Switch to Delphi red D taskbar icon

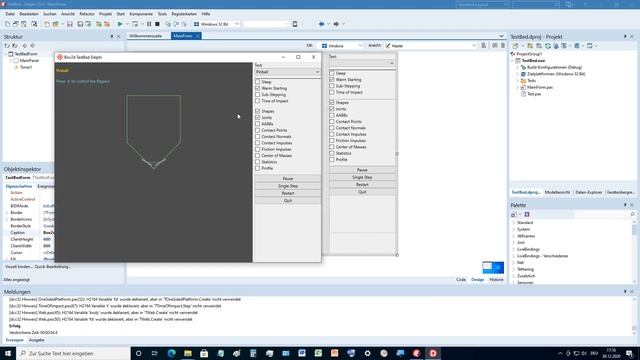pos(433,353)
